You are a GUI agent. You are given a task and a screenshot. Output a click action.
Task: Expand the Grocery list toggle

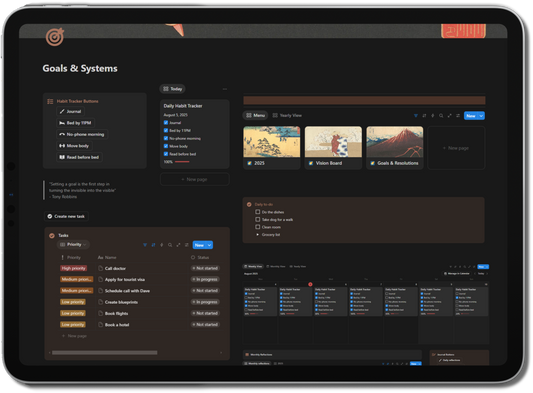(x=258, y=235)
